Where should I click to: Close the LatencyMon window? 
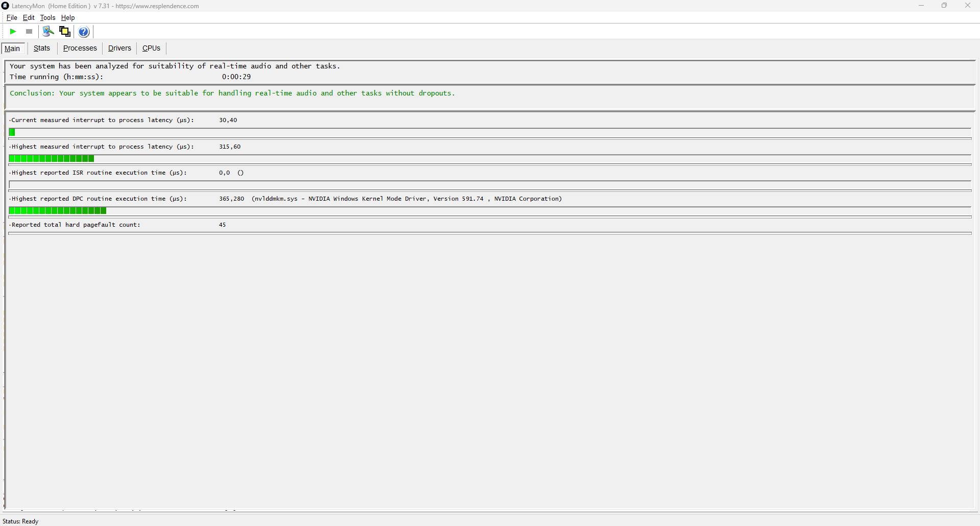(x=968, y=6)
